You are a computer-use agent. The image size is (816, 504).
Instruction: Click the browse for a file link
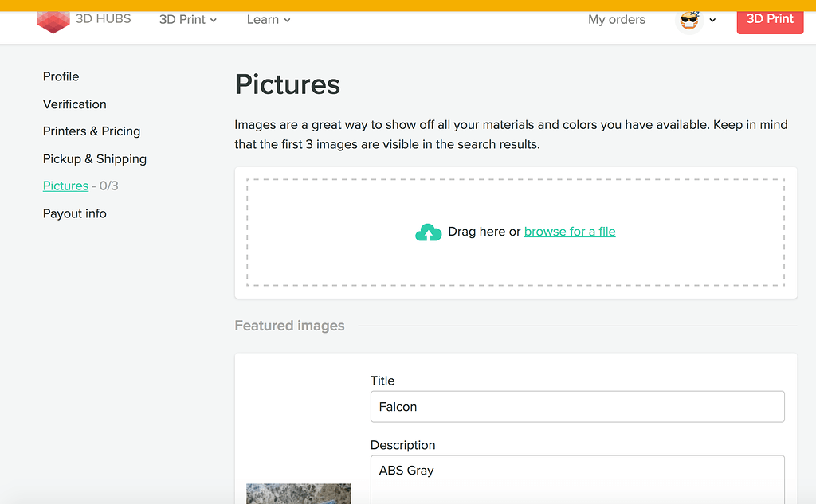(x=570, y=232)
